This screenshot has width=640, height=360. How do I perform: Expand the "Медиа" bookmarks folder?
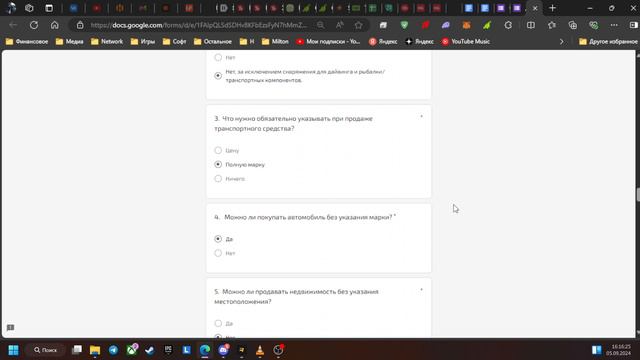tap(69, 41)
